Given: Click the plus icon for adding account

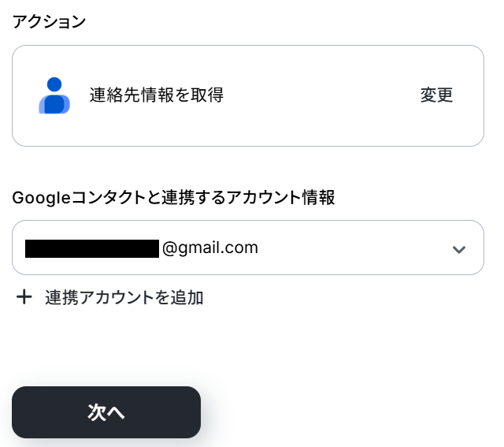Looking at the screenshot, I should (x=24, y=297).
